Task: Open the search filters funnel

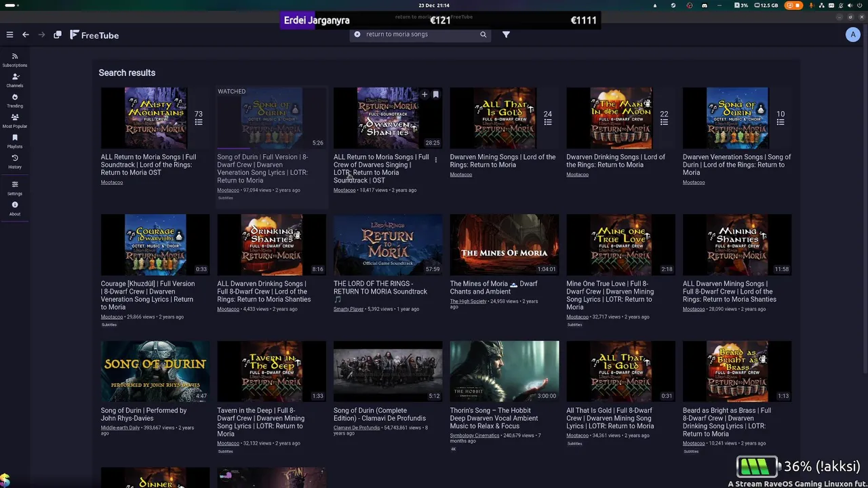Action: point(506,34)
